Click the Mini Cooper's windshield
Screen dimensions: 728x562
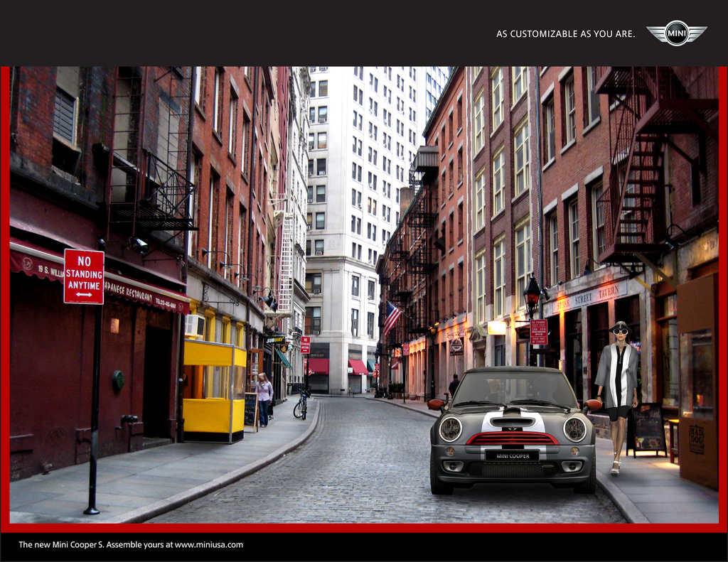point(513,389)
